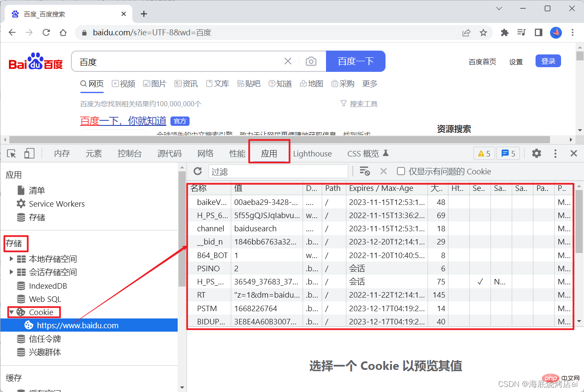Enable the 仅显示有问题的 Cookie checkbox
This screenshot has width=584, height=392.
coord(401,171)
